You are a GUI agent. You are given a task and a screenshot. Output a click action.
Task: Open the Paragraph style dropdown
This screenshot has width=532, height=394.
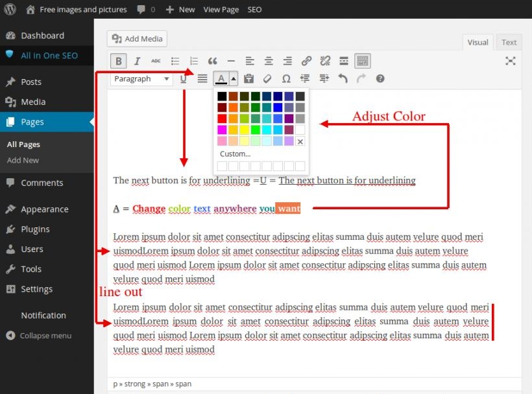[141, 78]
